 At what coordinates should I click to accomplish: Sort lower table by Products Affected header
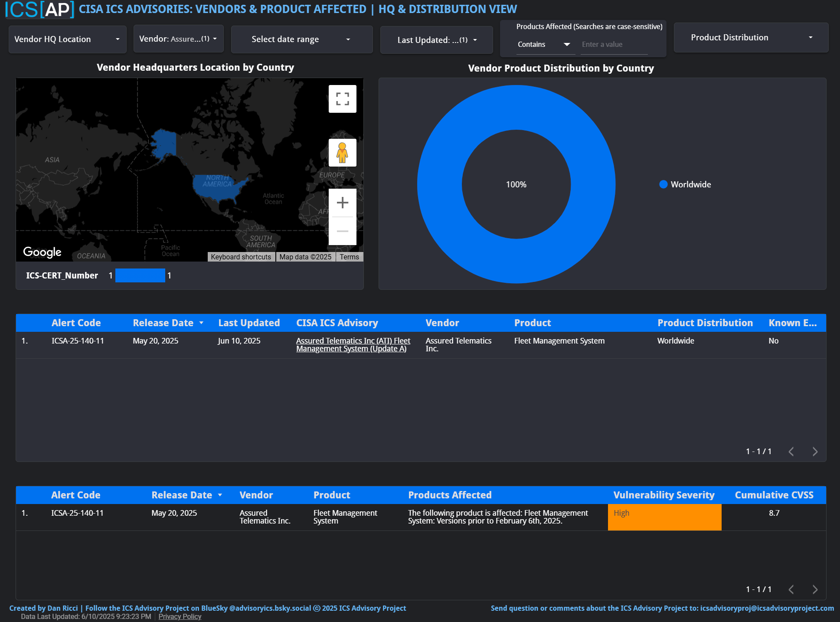[x=450, y=495]
